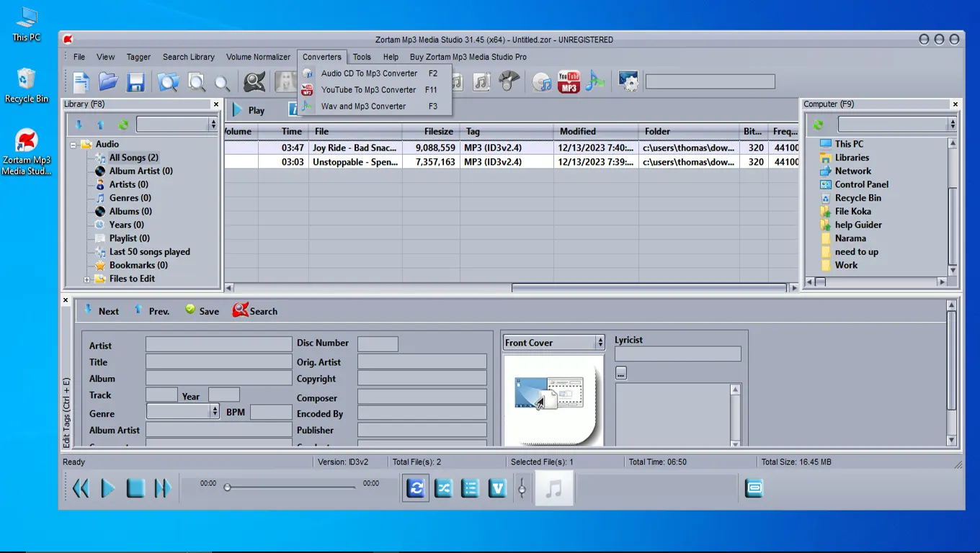Click the folder search toolbar icon
Screen dimensions: 980x553
click(169, 82)
